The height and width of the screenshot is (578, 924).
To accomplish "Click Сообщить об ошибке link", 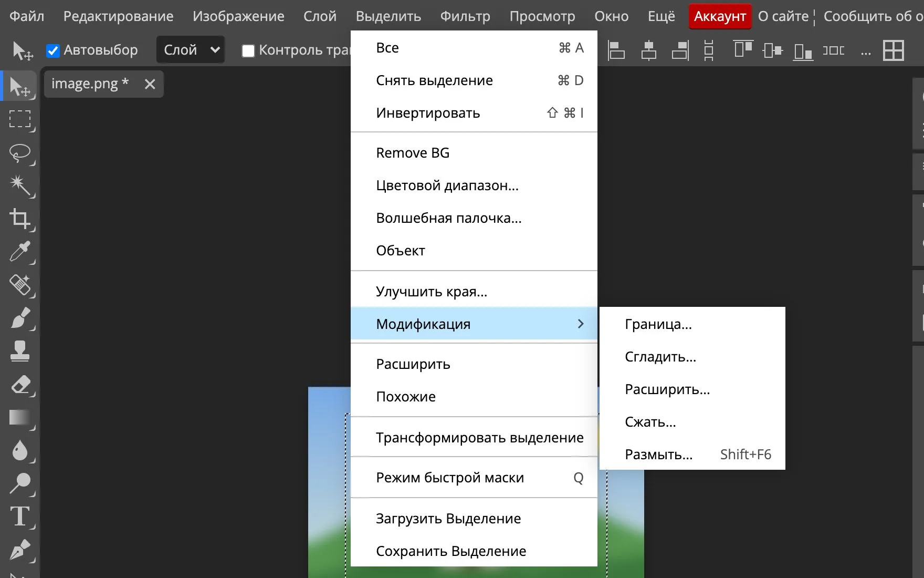I will point(874,16).
